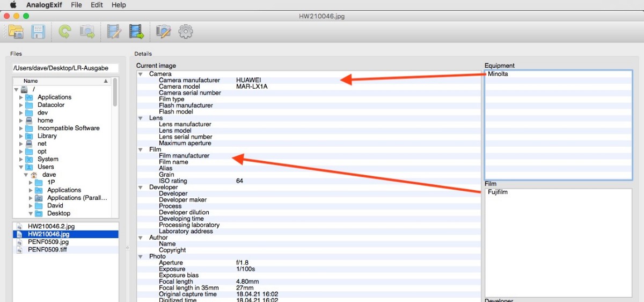
Task: Click the camera with green arrow icon
Action: click(x=87, y=32)
